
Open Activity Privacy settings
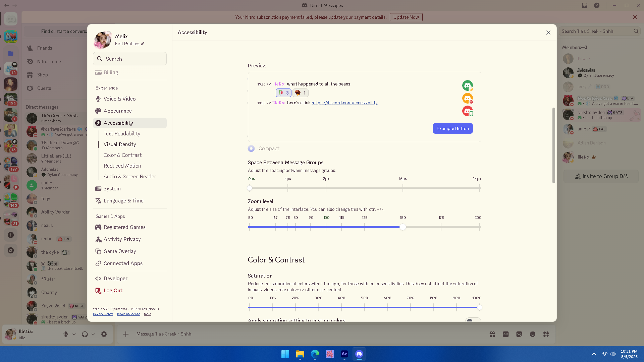tap(129, 239)
